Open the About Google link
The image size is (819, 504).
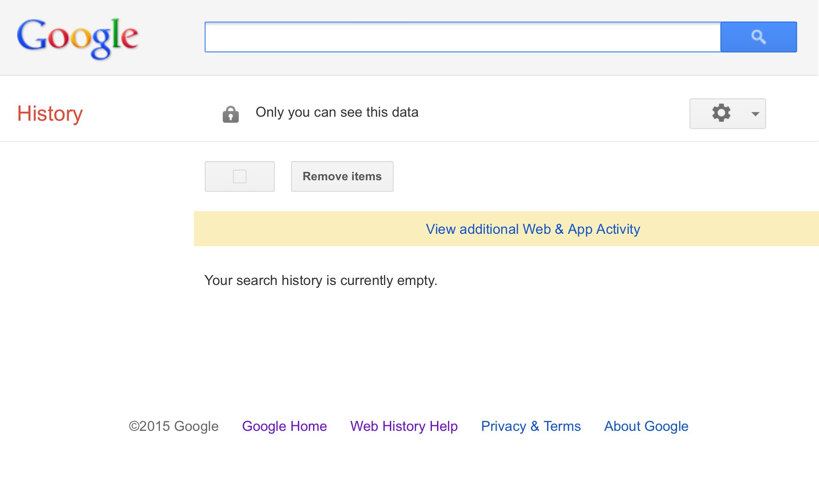click(x=646, y=426)
